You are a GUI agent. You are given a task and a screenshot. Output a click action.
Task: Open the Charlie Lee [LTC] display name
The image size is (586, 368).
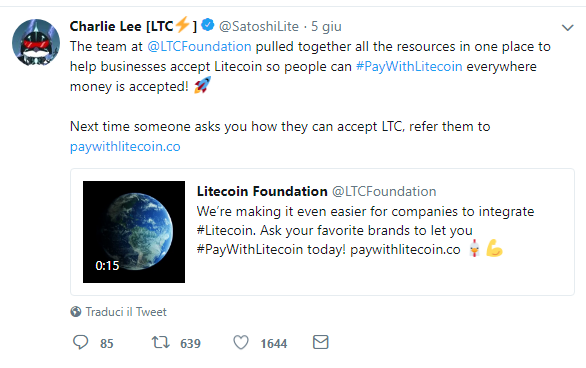click(x=133, y=26)
